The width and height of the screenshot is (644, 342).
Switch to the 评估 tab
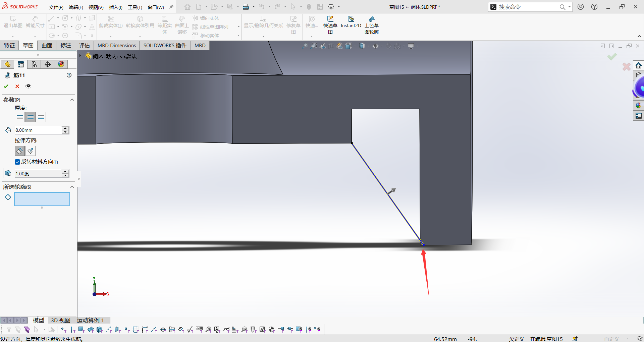point(85,46)
